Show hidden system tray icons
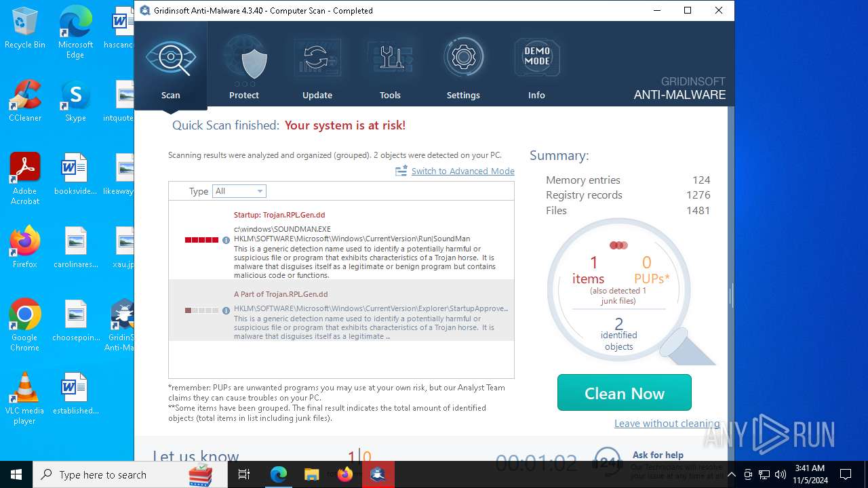Image resolution: width=868 pixels, height=488 pixels. (x=731, y=474)
